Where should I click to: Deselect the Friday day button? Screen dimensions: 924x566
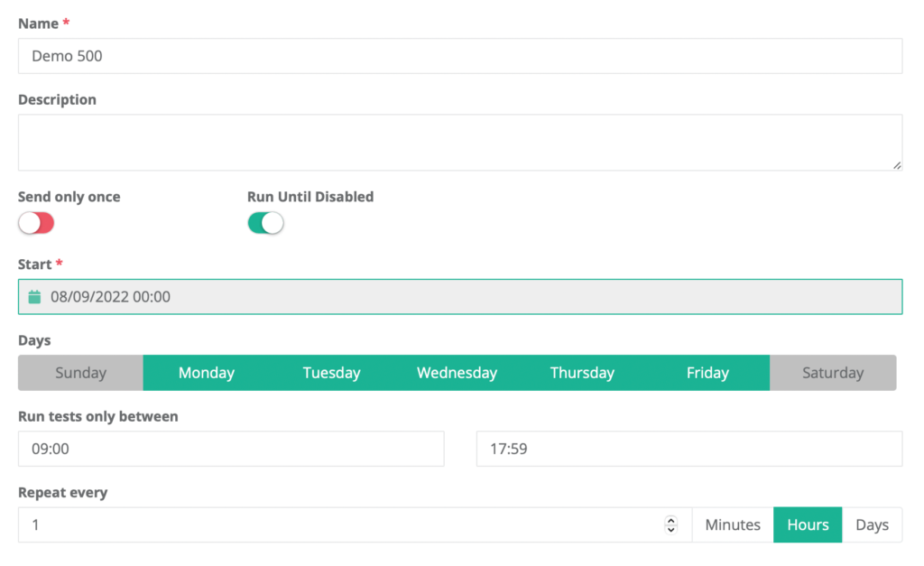(x=707, y=372)
